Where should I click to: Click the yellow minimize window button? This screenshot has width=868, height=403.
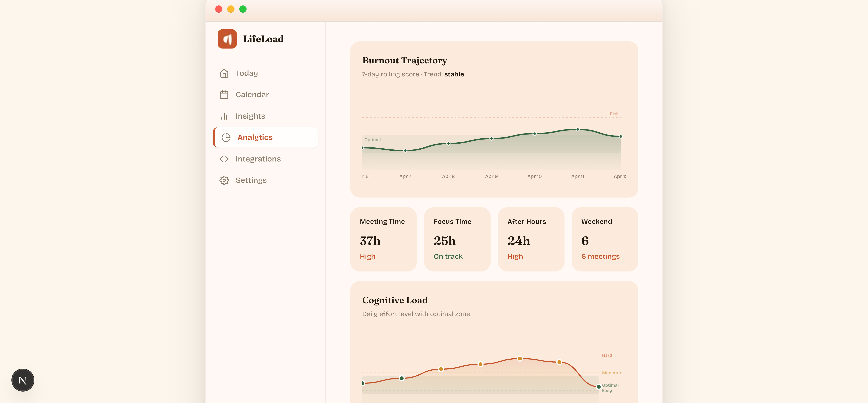coord(231,9)
